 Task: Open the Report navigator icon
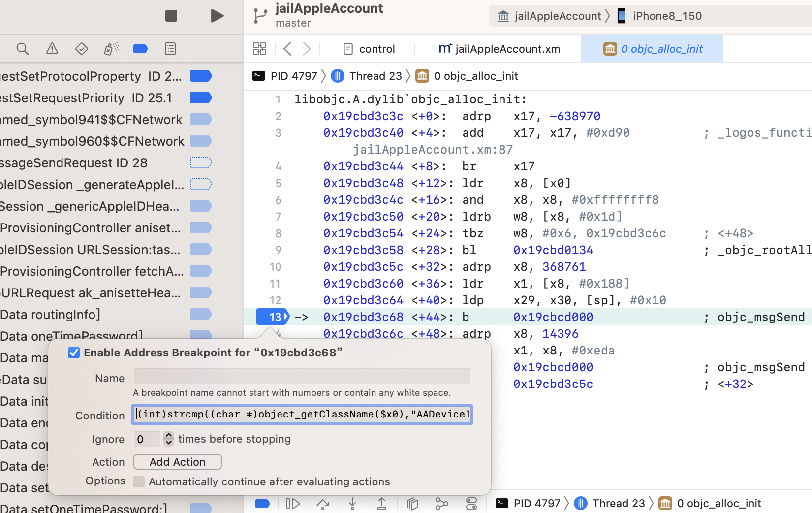(x=170, y=49)
